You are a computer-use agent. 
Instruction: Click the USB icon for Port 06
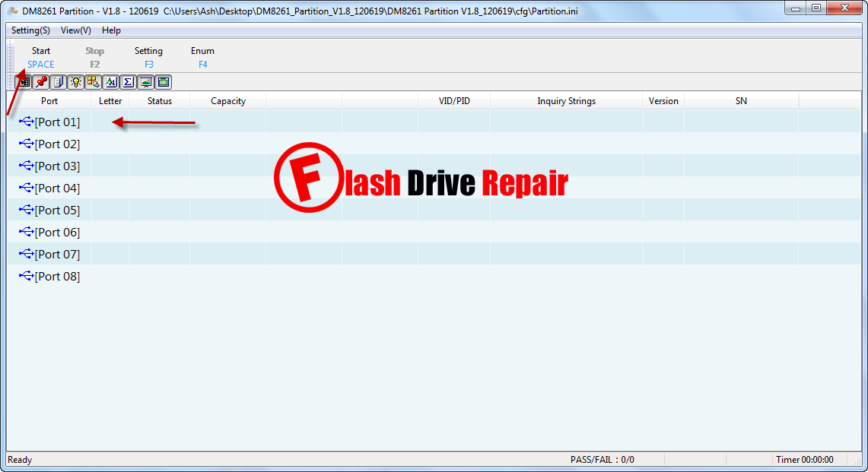[x=26, y=232]
